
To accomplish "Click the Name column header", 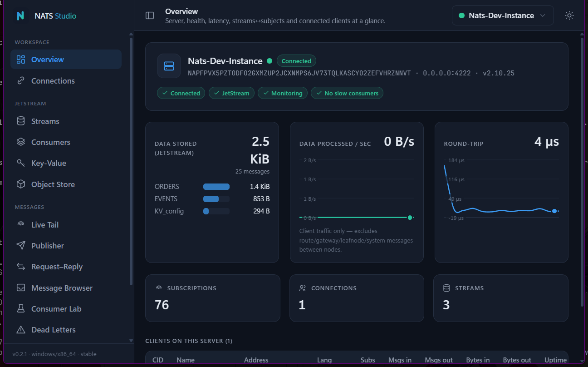I will coord(186,360).
